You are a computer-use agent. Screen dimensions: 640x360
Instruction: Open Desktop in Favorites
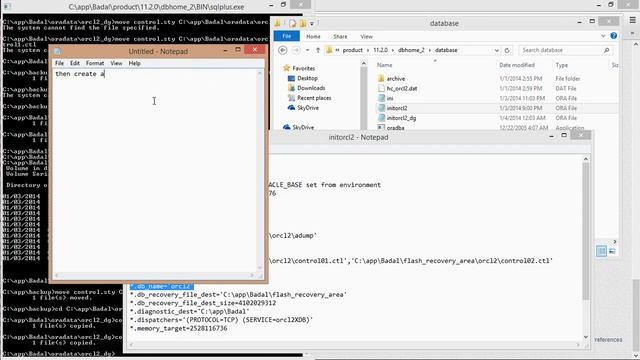tap(307, 78)
